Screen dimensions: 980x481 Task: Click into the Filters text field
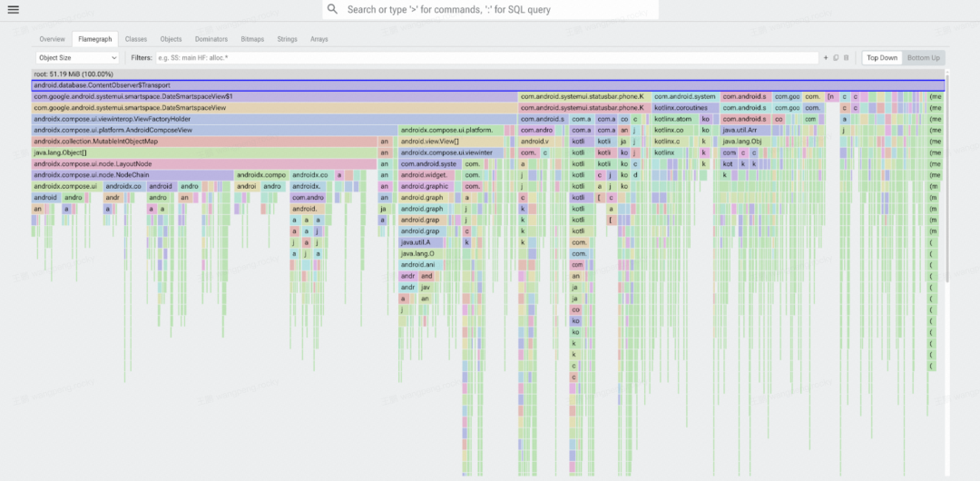point(487,57)
